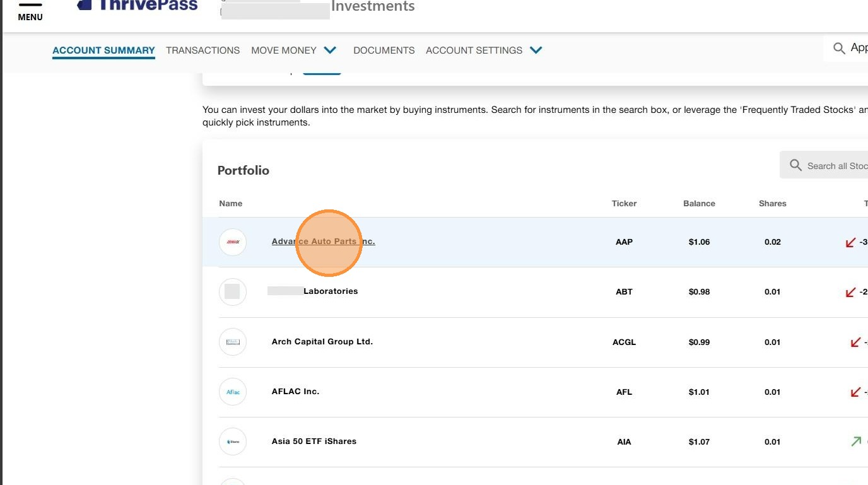This screenshot has height=485, width=868.
Task: Click the portfolio search magnifier icon
Action: pyautogui.click(x=795, y=165)
